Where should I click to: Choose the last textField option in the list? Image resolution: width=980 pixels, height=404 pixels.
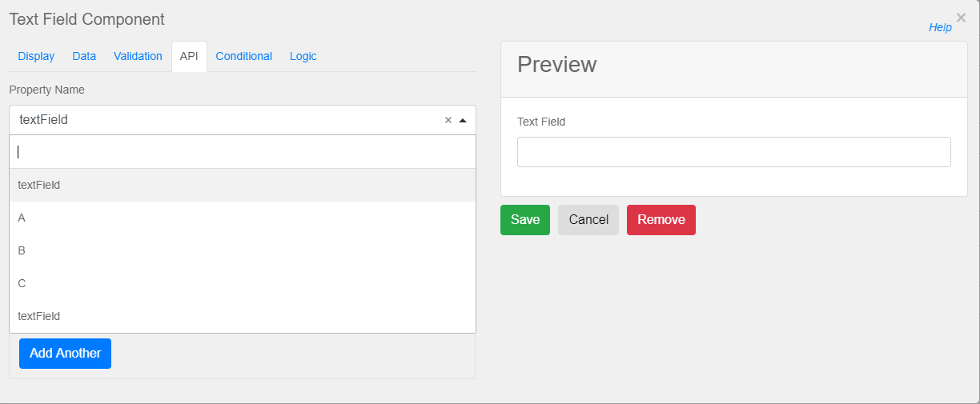coord(243,316)
